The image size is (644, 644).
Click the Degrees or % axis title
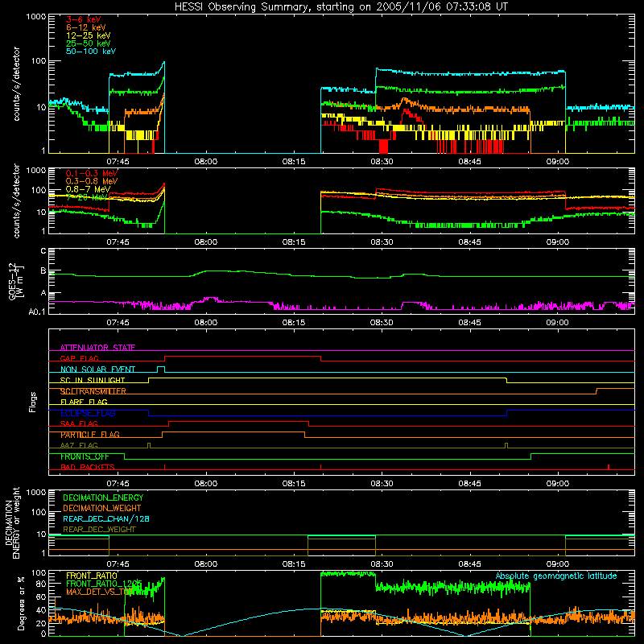21,603
